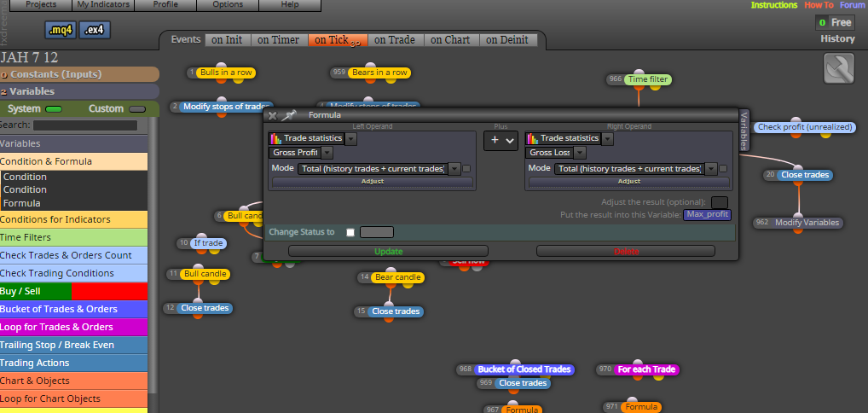Screen dimensions: 868x413
Task: Click the red Delete button
Action: coord(626,252)
